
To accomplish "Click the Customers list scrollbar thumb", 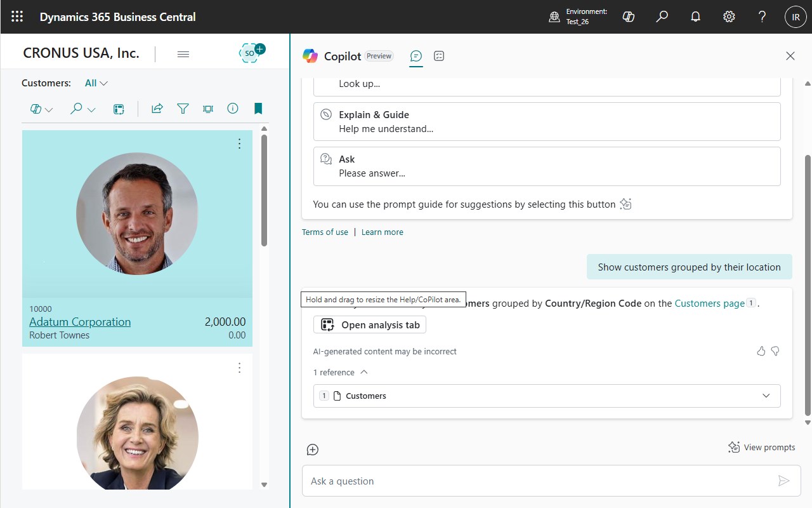I will click(x=264, y=190).
